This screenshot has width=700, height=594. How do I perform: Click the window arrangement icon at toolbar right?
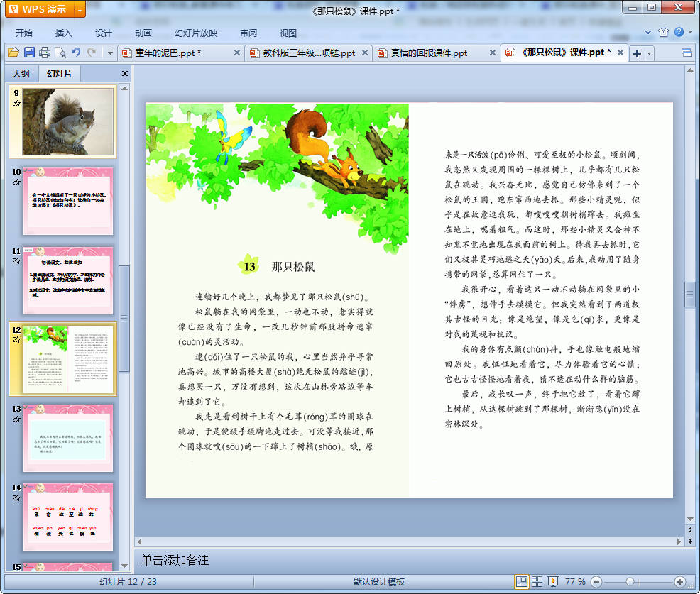coord(687,53)
